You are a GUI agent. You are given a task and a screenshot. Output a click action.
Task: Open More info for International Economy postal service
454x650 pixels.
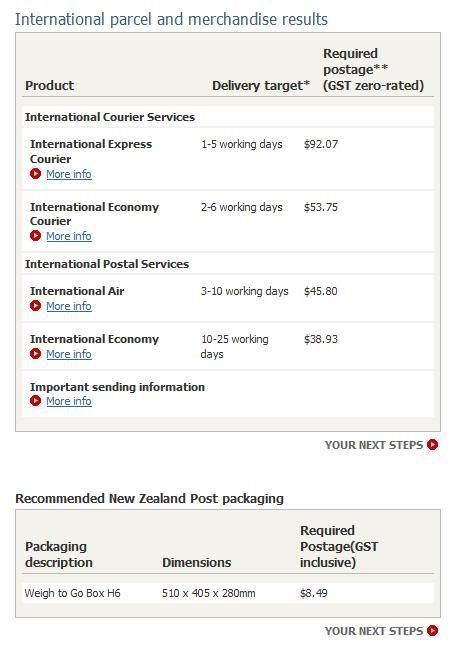69,354
